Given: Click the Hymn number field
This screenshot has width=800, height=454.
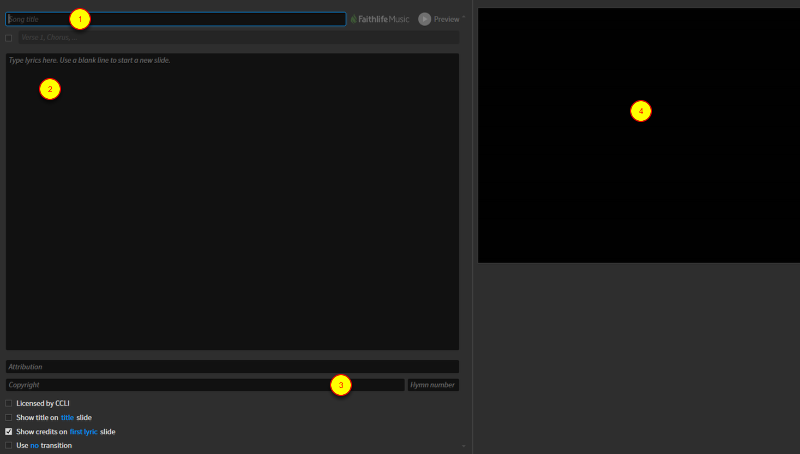Looking at the screenshot, I should point(433,385).
